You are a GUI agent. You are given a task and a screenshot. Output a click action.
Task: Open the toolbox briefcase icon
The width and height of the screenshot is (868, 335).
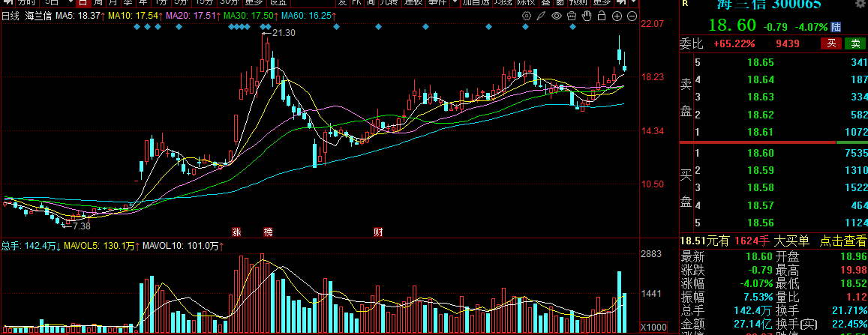click(572, 16)
